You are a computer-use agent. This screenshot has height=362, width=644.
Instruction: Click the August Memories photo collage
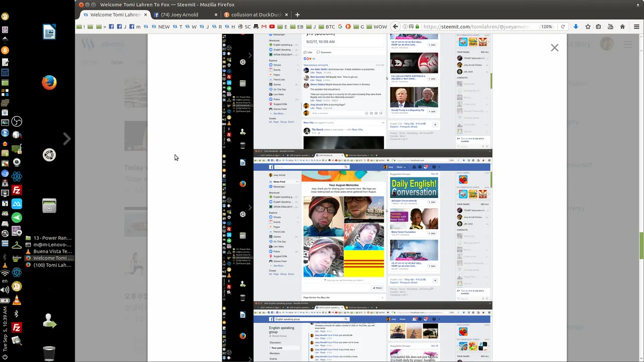pos(344,237)
